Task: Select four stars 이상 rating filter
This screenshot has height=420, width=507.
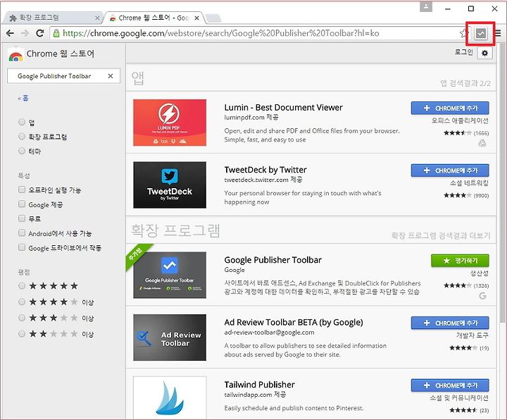Action: [x=22, y=302]
